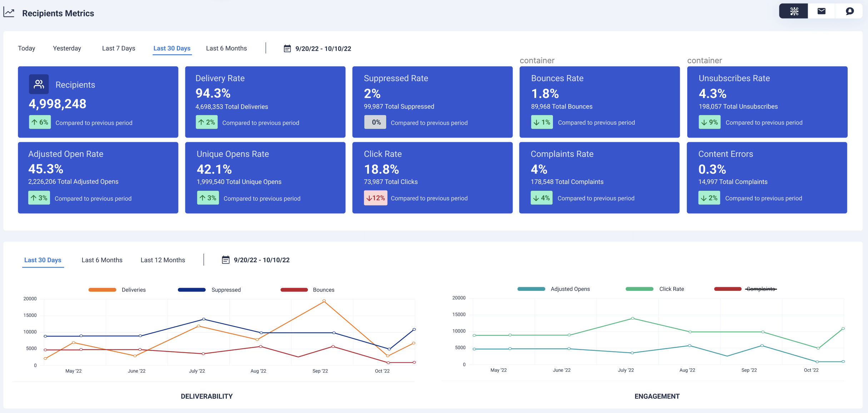The height and width of the screenshot is (413, 868).
Task: Open the chat bubble icon button
Action: coord(849,11)
